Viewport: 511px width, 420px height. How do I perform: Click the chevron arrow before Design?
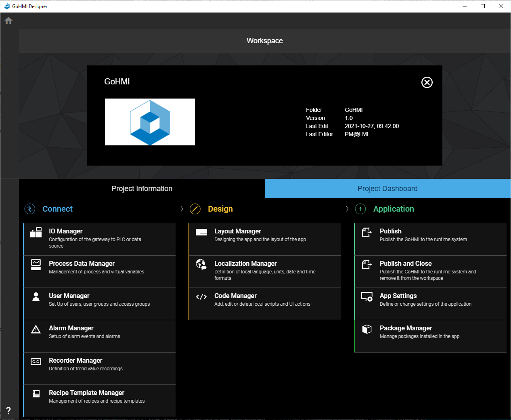(x=182, y=209)
